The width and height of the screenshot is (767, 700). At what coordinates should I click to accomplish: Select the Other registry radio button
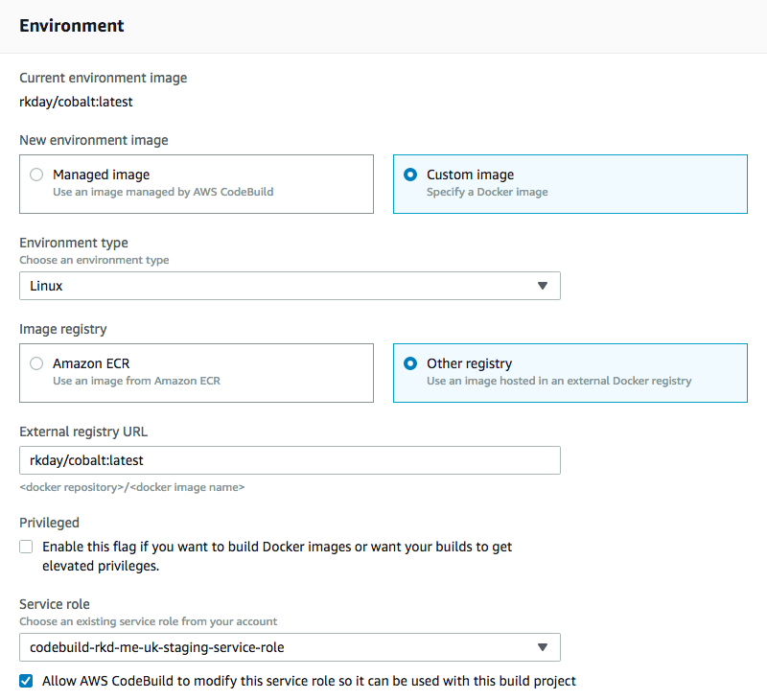coord(410,363)
